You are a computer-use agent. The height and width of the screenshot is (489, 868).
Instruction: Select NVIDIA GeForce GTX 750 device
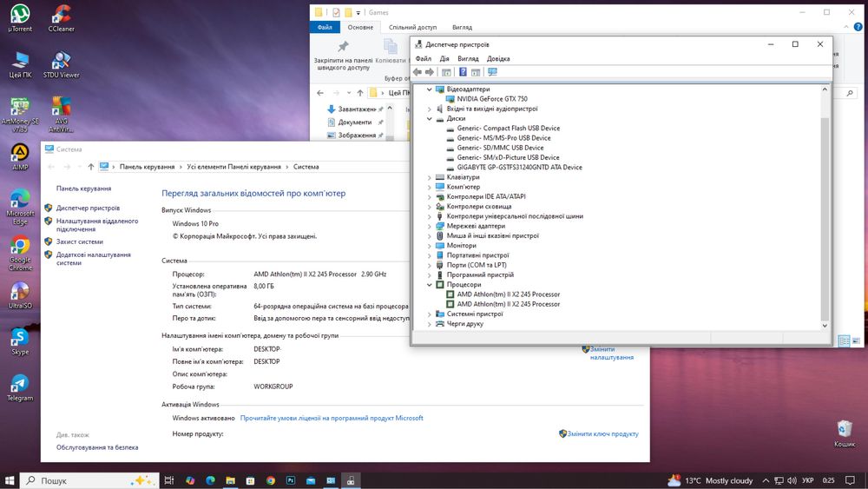pyautogui.click(x=491, y=99)
